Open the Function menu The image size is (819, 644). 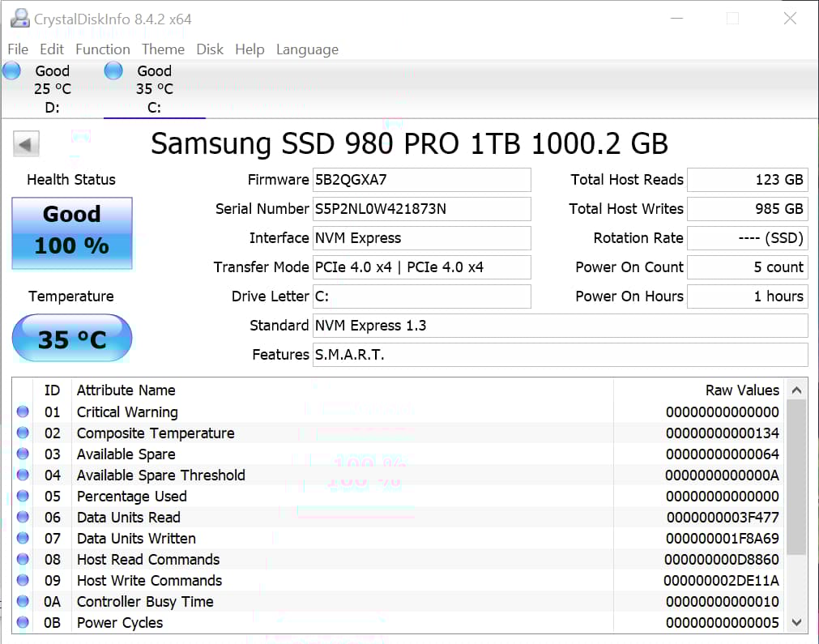click(x=102, y=49)
